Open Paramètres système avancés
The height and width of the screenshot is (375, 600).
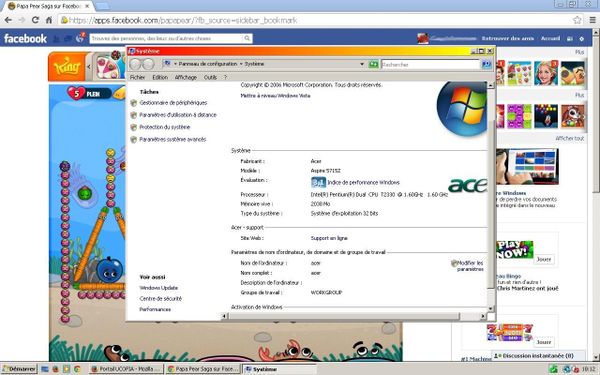[173, 139]
